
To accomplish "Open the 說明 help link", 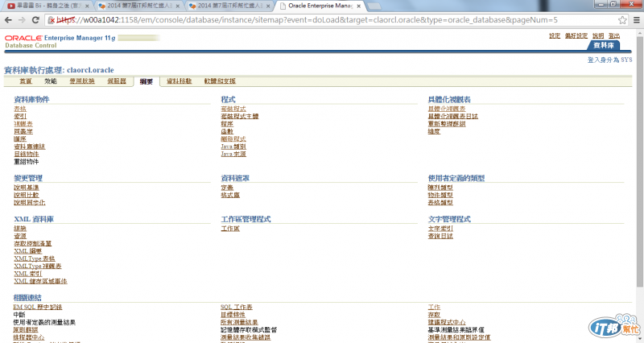I will point(598,35).
